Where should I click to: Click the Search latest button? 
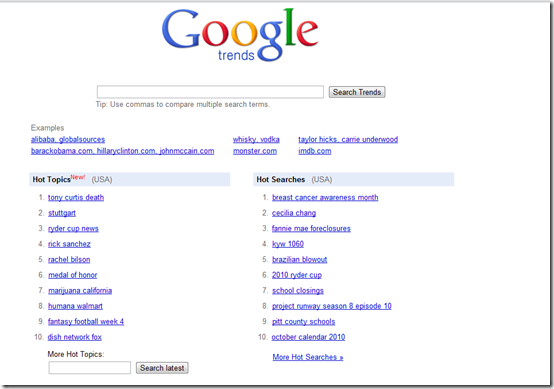(162, 368)
